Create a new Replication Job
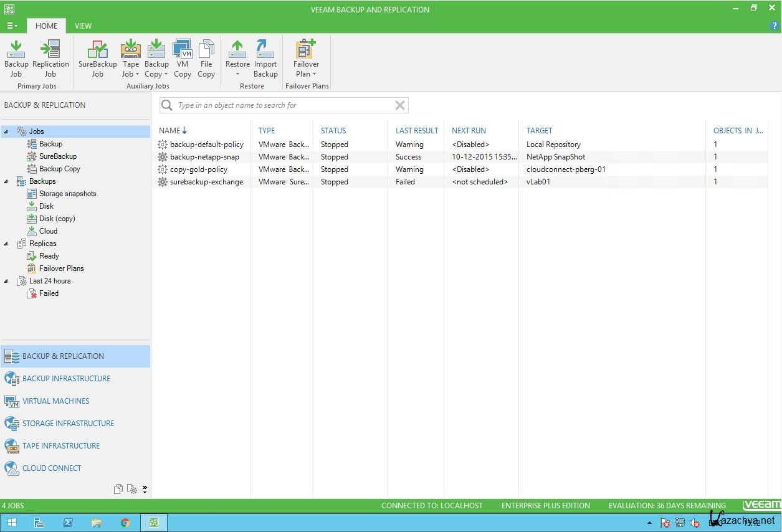This screenshot has height=532, width=782. point(50,59)
